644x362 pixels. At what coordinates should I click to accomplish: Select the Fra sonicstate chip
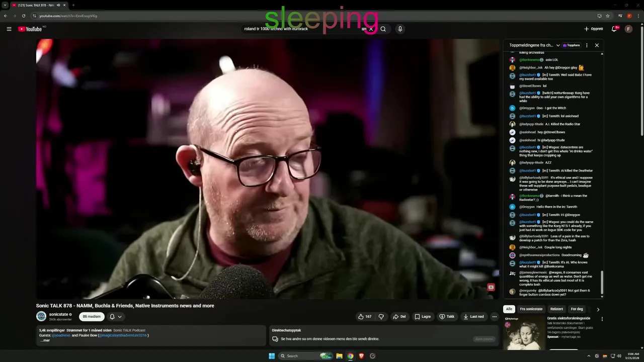tap(531, 309)
